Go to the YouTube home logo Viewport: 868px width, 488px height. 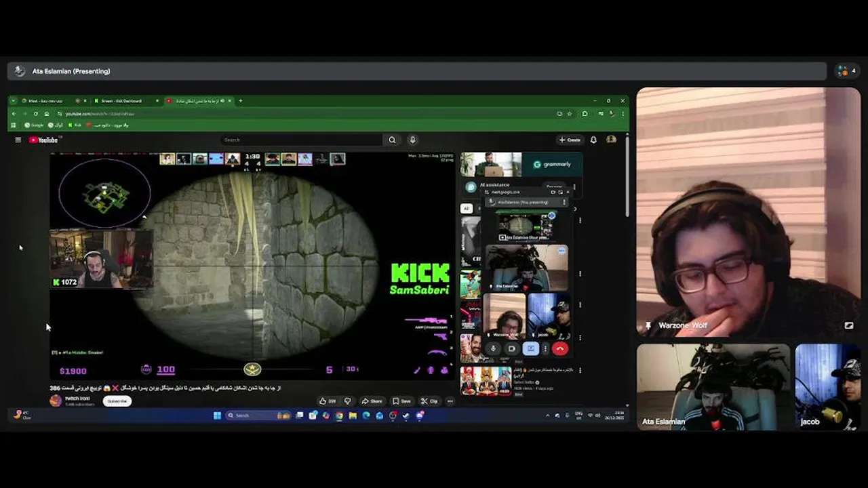click(x=44, y=140)
